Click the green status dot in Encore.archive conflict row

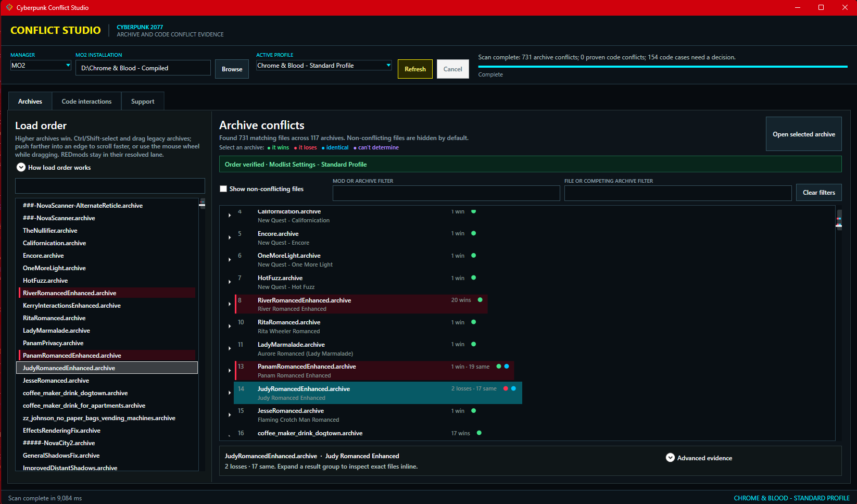pos(473,233)
